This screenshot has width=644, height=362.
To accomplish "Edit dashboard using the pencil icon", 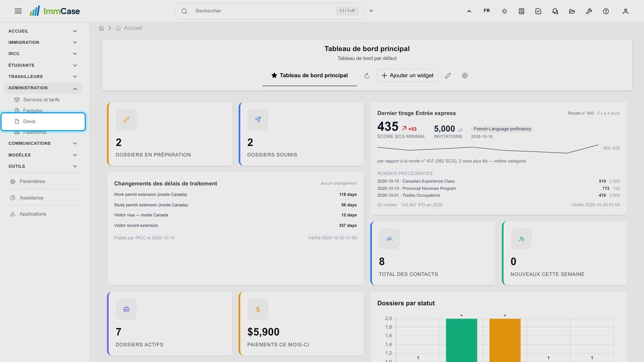I will 448,76.
